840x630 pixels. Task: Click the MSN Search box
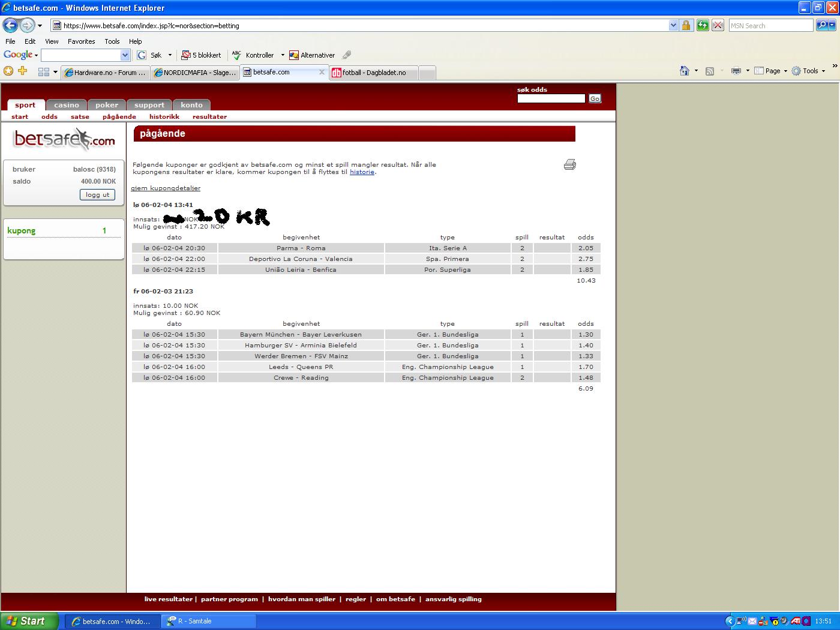coord(771,26)
